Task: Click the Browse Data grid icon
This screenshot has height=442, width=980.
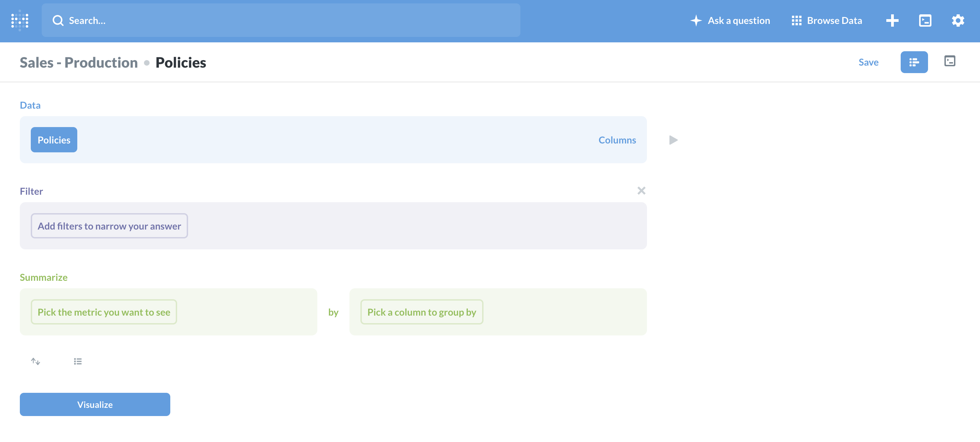Action: coord(796,20)
